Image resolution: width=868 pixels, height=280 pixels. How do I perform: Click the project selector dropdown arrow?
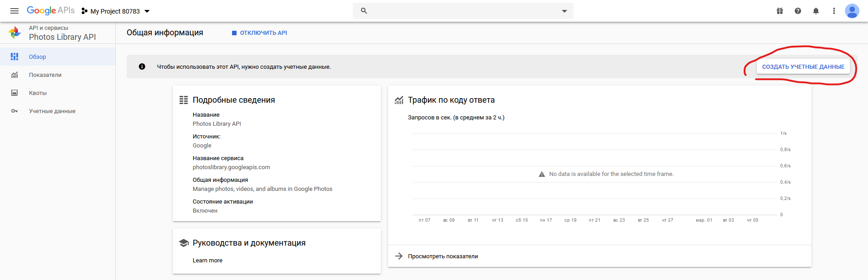tap(147, 11)
